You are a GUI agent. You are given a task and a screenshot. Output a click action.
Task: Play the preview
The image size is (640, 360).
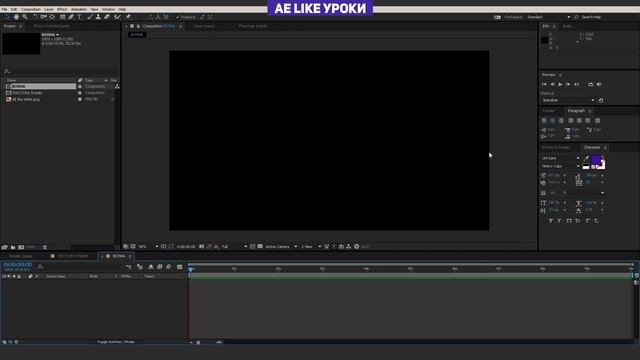(x=560, y=84)
